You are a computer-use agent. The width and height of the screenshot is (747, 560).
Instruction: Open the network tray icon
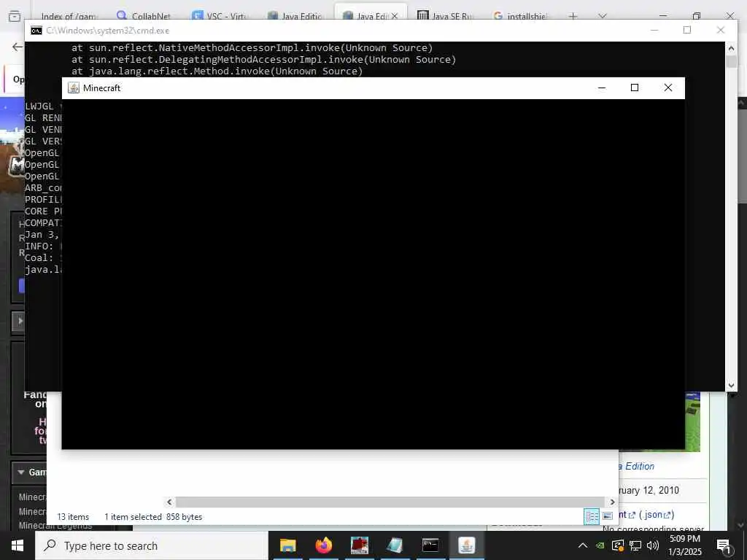(x=635, y=545)
